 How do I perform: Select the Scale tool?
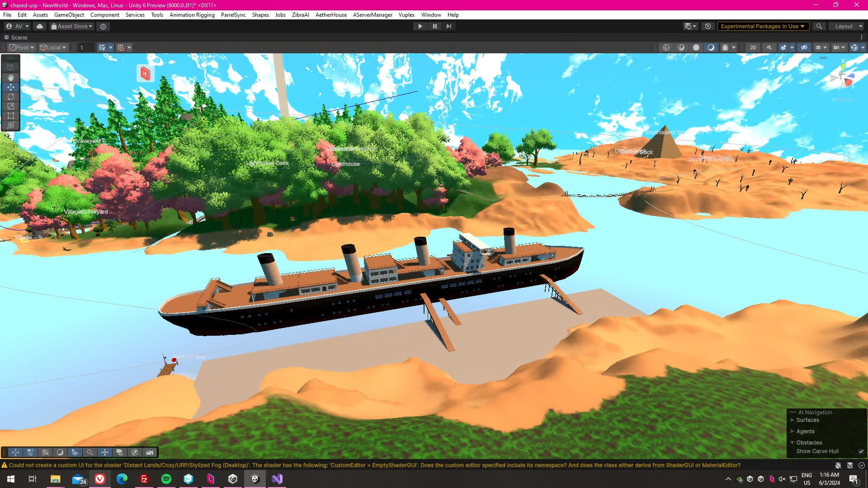click(11, 106)
